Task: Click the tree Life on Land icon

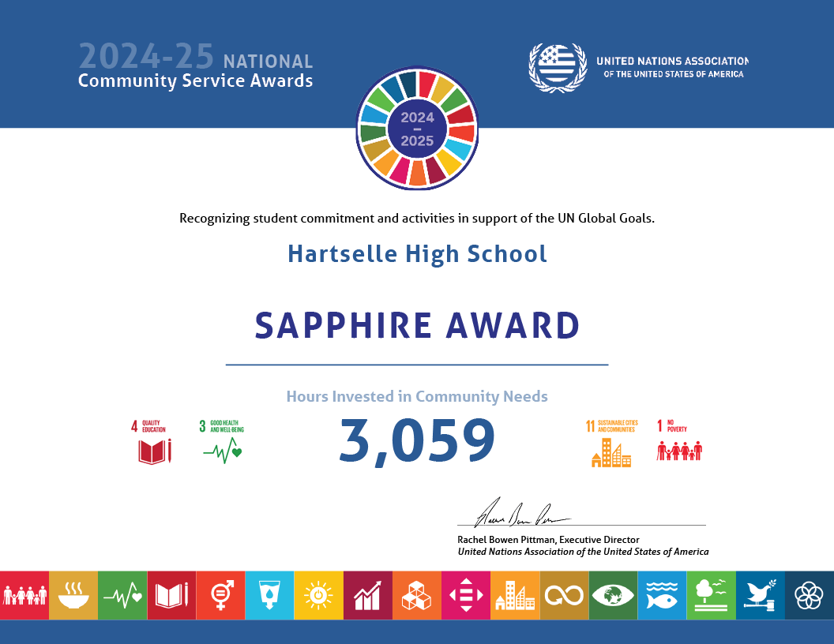Action: pos(711,595)
